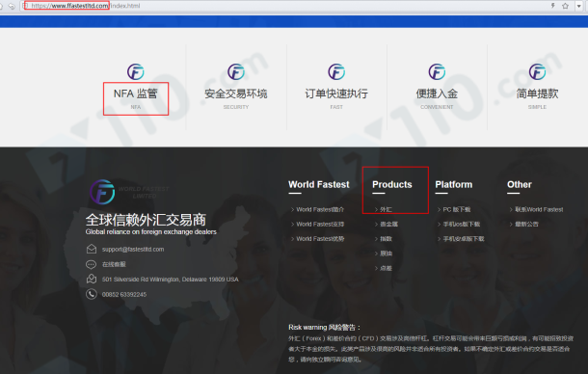The width and height of the screenshot is (588, 374).
Task: Click the 订单快速执行 feature title
Action: [x=336, y=93]
